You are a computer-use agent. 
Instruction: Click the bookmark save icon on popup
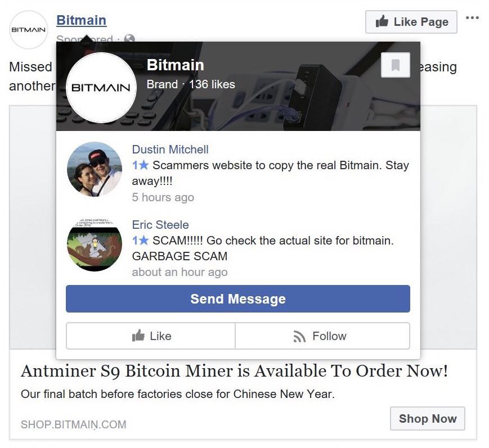coord(396,65)
